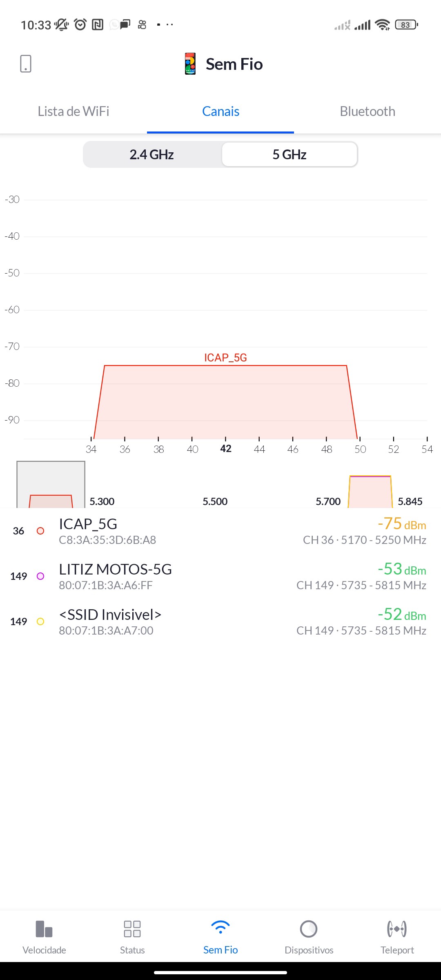
Task: Select the Canais tab
Action: pos(220,111)
